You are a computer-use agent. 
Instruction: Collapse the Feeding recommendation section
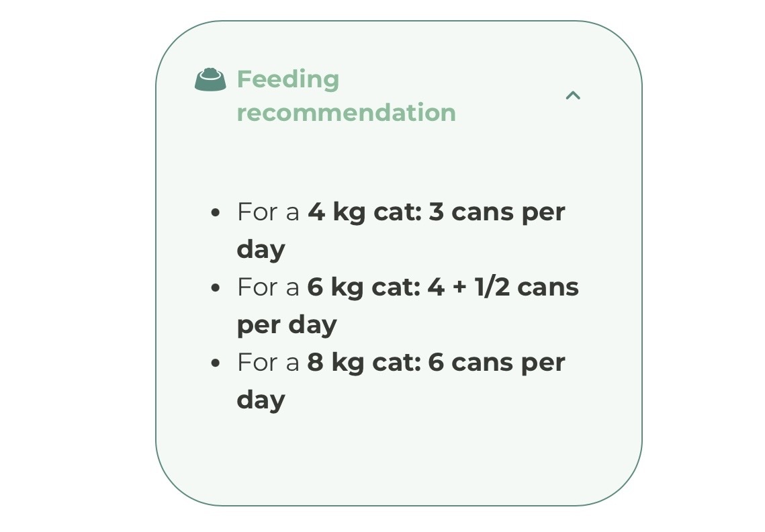[572, 95]
